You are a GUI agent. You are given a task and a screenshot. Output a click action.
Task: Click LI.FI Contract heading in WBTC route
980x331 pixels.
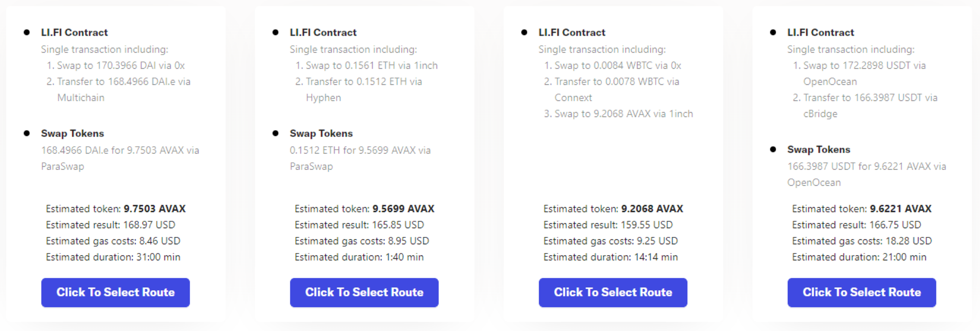click(x=572, y=33)
